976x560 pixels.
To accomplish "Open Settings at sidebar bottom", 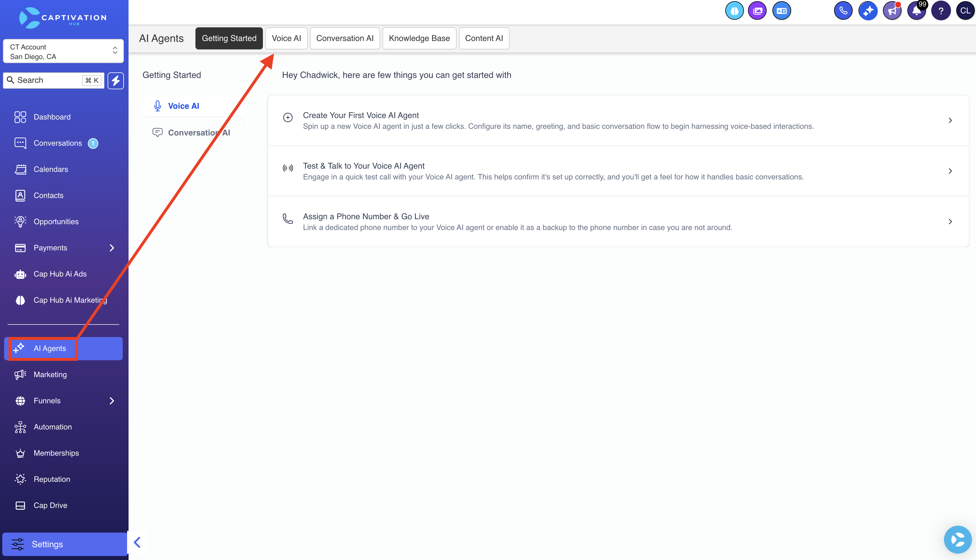I will click(65, 544).
